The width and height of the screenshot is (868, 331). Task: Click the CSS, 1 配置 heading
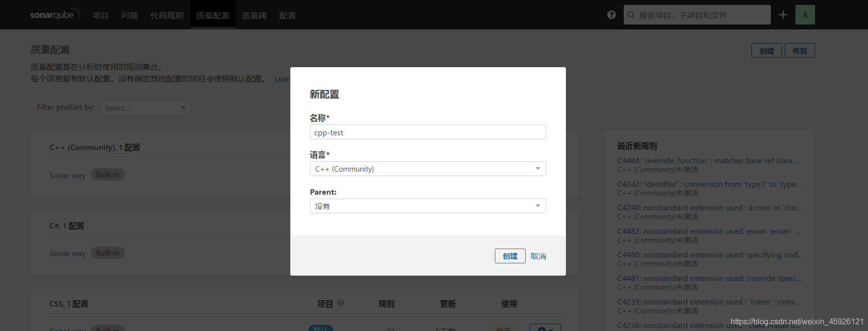[69, 304]
